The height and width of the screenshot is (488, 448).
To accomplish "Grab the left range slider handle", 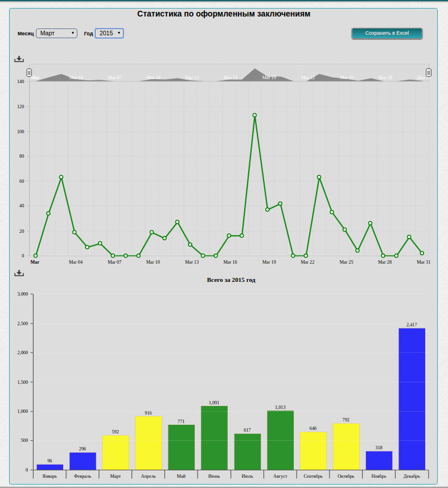I will pos(29,72).
